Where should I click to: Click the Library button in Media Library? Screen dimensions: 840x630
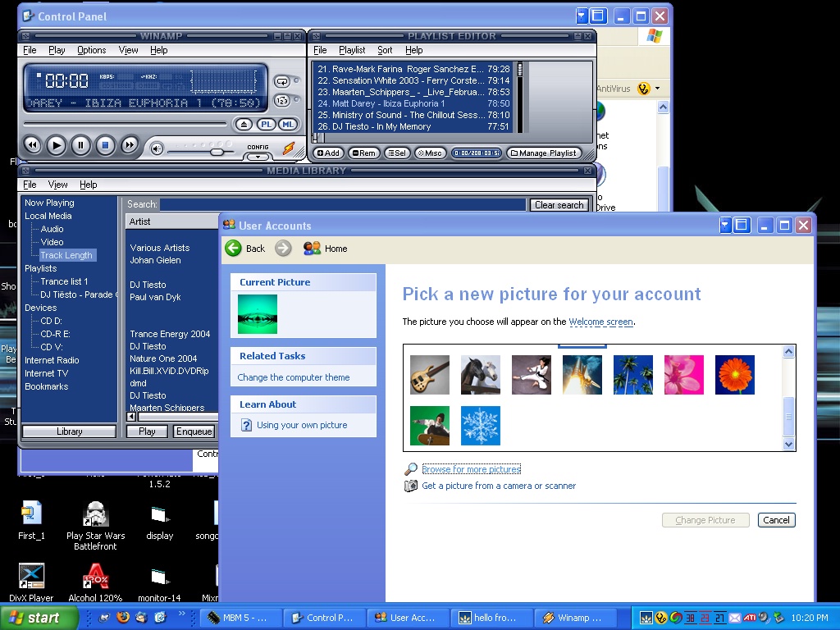point(69,431)
